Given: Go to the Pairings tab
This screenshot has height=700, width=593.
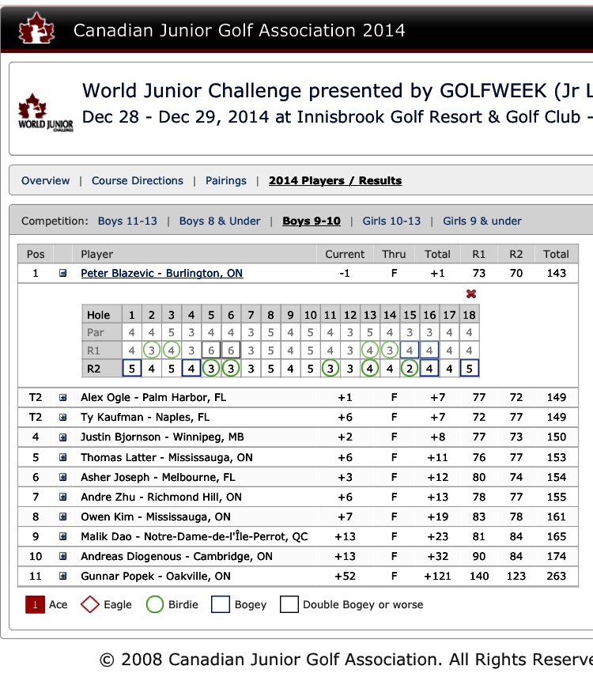Looking at the screenshot, I should pyautogui.click(x=226, y=180).
